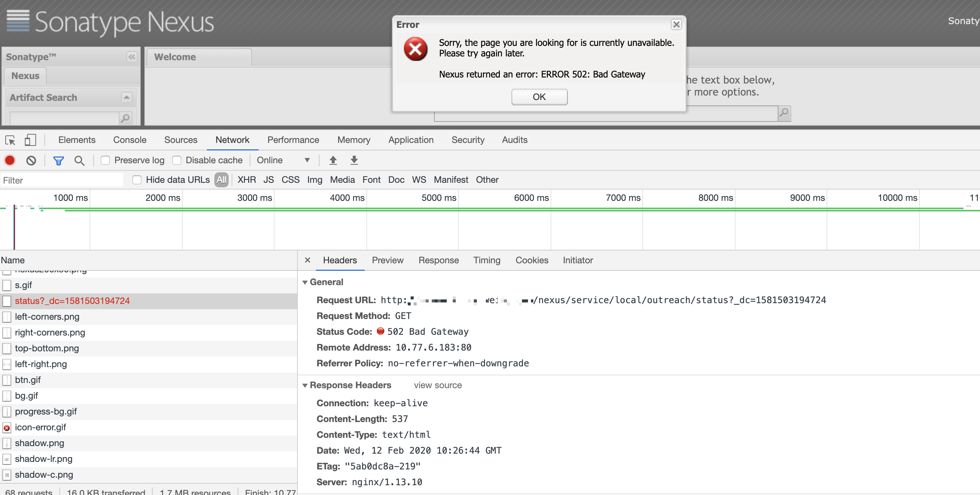This screenshot has height=495, width=980.
Task: Collapse the Artifact Search panel arrow
Action: click(x=126, y=97)
